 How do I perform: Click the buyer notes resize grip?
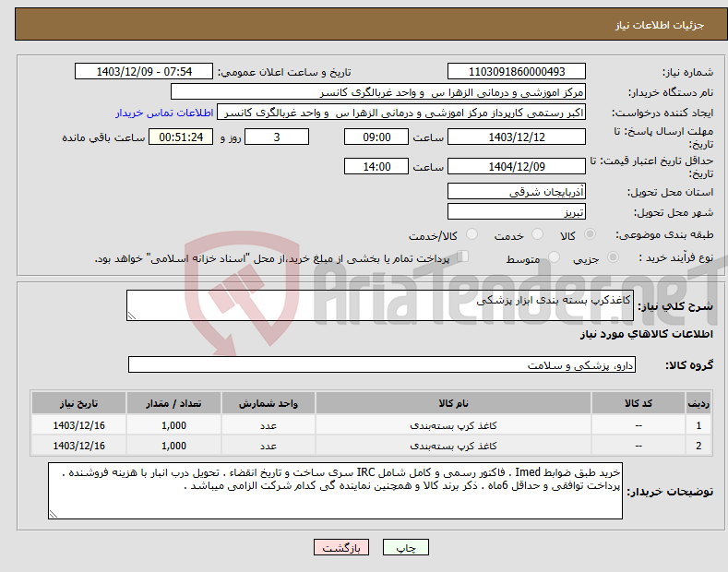[54, 514]
